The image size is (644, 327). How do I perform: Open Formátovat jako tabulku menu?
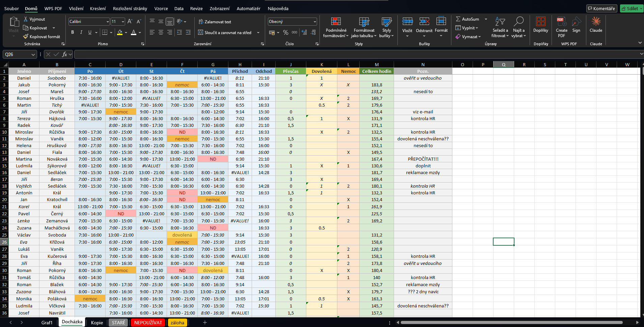pyautogui.click(x=364, y=28)
